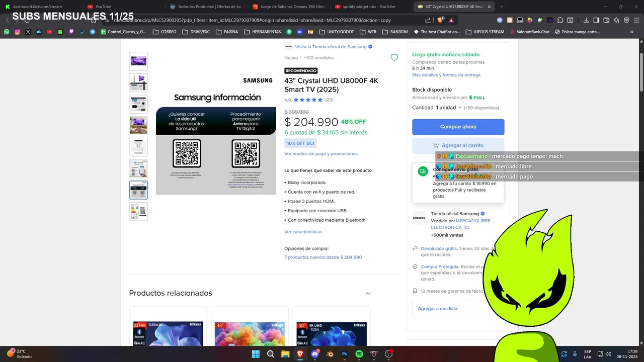The image size is (644, 362).
Task: Open the Instagram bookmark icon
Action: pyautogui.click(x=17, y=32)
